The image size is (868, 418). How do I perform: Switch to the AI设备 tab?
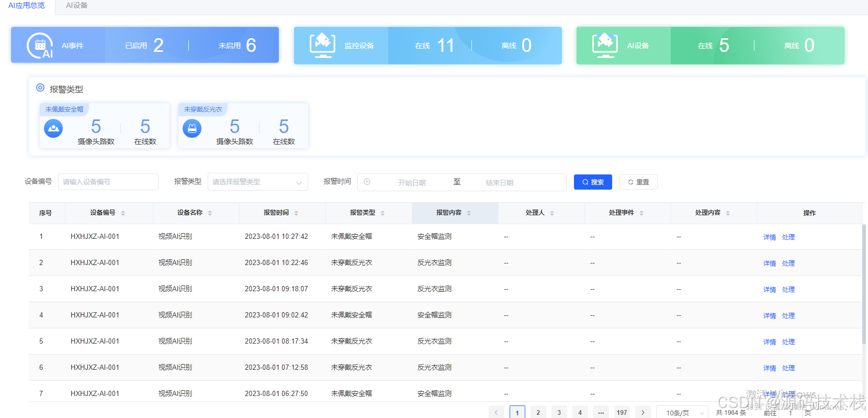point(76,5)
